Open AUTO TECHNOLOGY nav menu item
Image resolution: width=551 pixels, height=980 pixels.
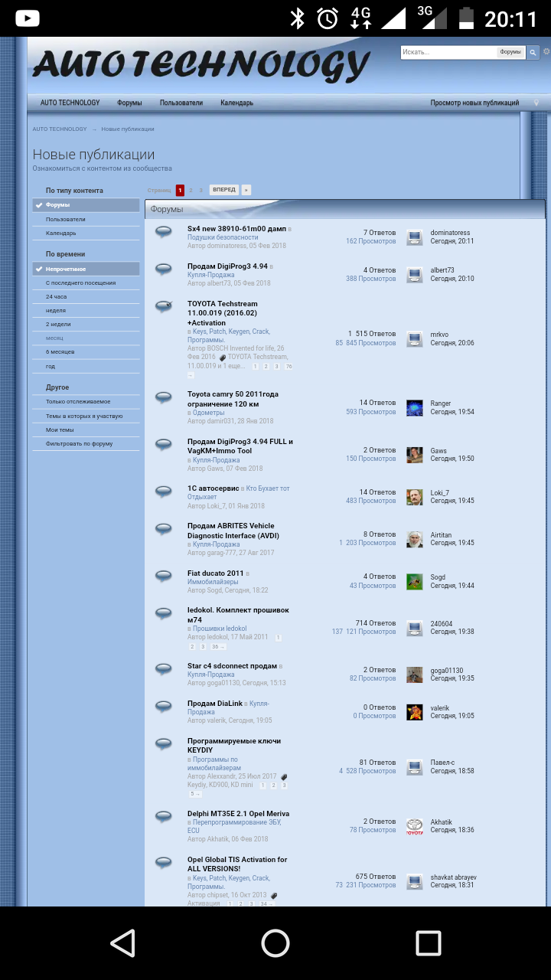coord(70,103)
